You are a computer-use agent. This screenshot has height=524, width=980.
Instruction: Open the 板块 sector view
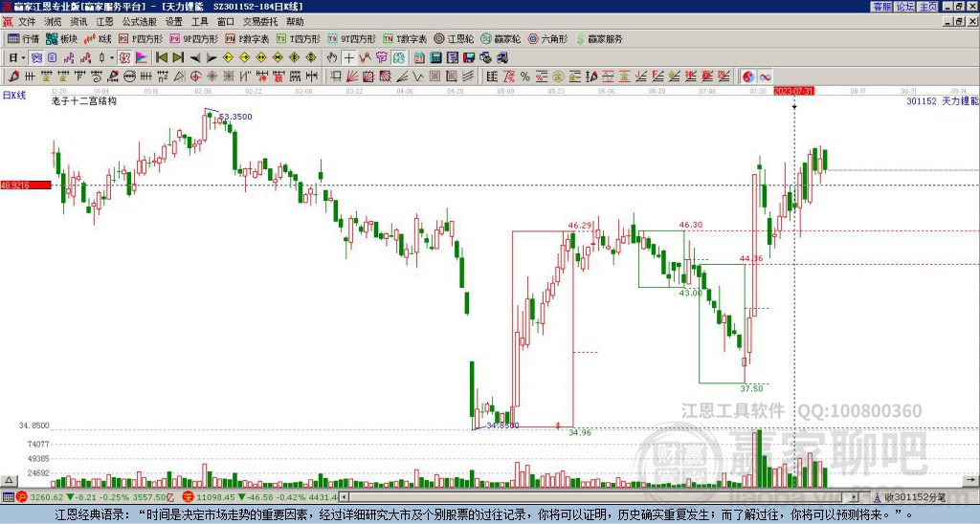[61, 38]
